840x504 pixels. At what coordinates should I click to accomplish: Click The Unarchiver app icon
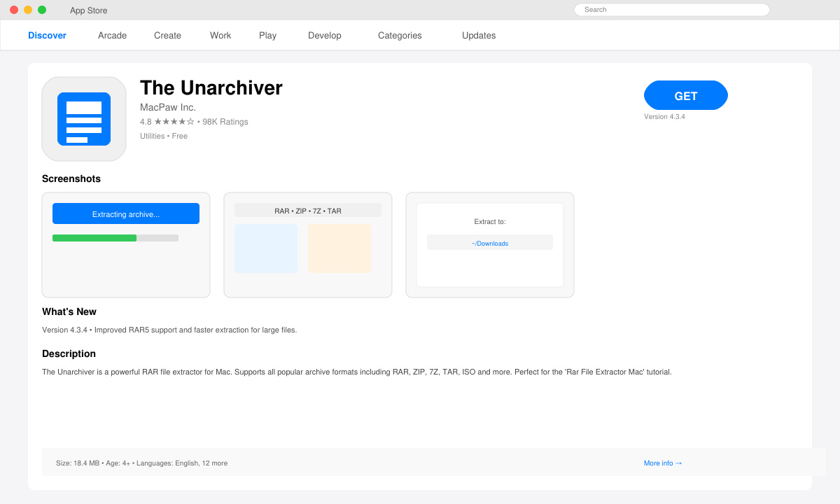point(84,119)
